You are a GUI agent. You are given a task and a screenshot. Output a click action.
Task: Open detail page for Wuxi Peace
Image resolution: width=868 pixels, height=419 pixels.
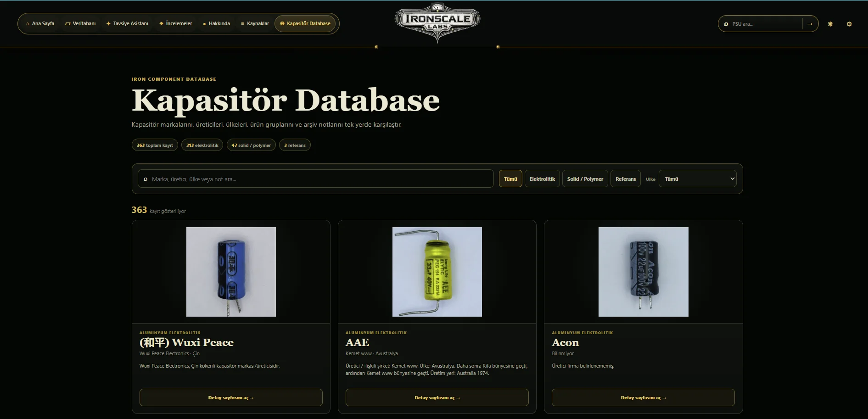pos(231,397)
